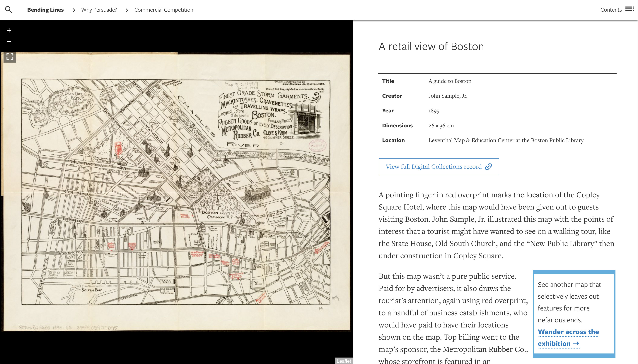The width and height of the screenshot is (638, 364).
Task: Click the Contents label
Action: click(x=611, y=10)
